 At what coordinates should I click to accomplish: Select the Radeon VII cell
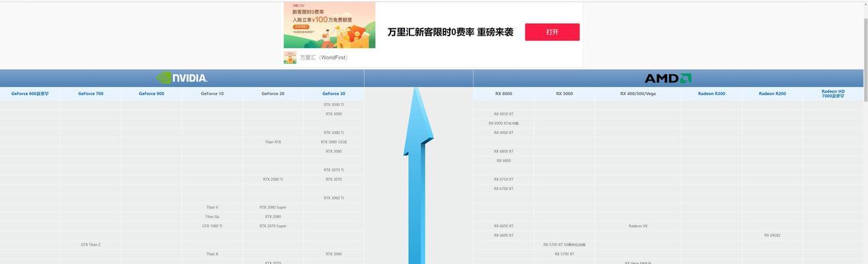tap(638, 226)
